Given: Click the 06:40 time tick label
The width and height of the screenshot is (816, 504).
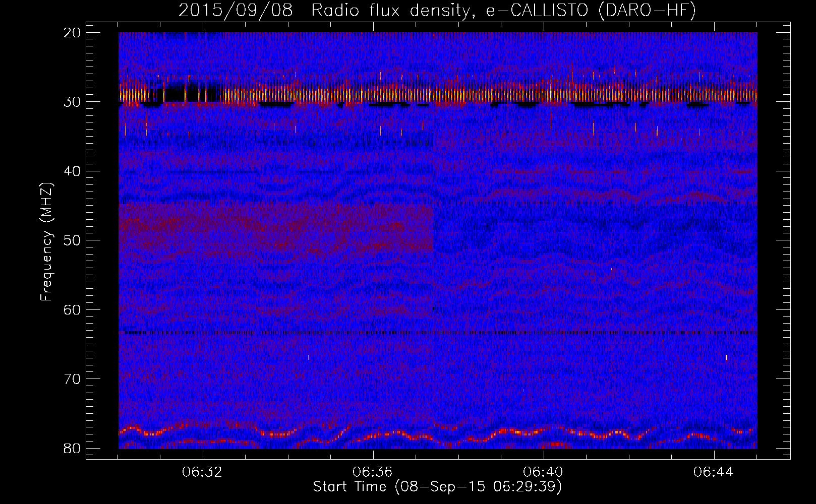Looking at the screenshot, I should pyautogui.click(x=543, y=472).
